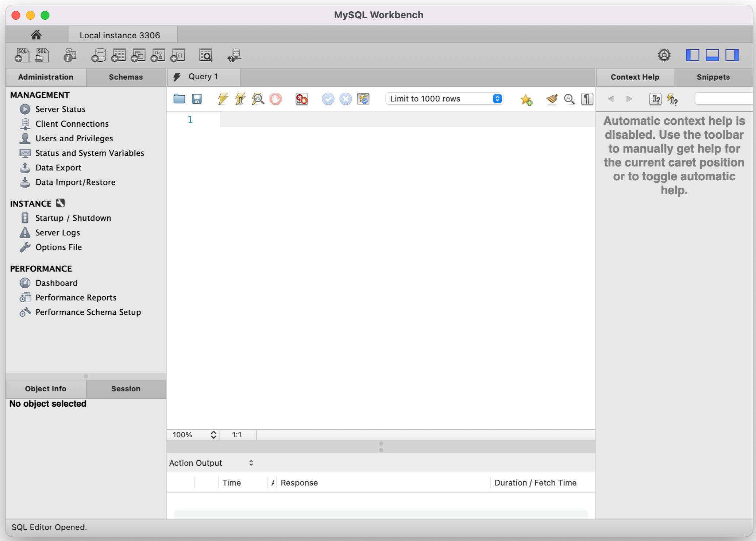This screenshot has width=756, height=541.
Task: Toggle the bottom output panel visibility
Action: tap(712, 55)
